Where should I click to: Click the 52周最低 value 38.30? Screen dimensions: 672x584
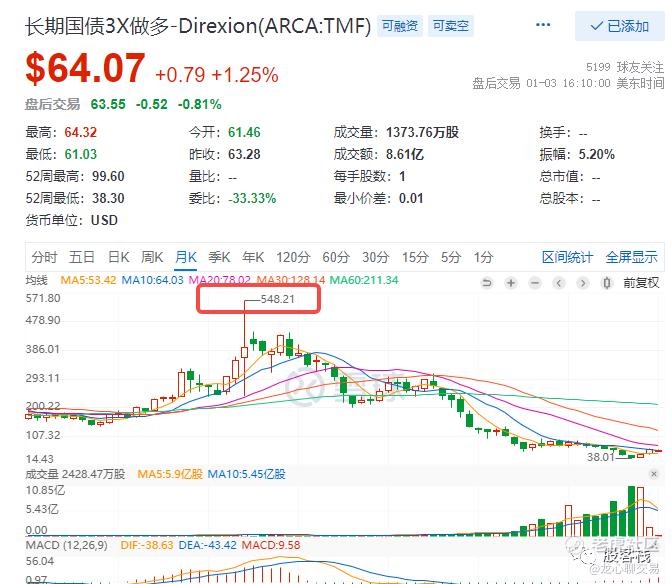click(x=108, y=198)
